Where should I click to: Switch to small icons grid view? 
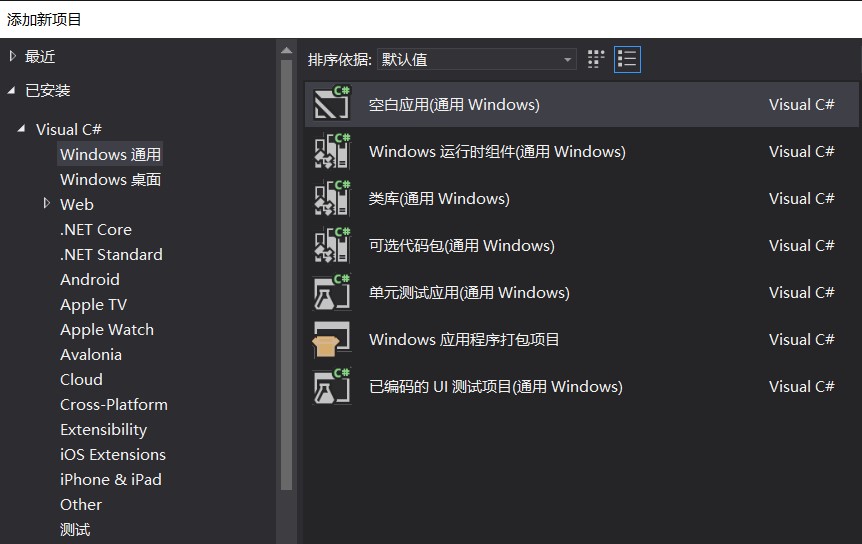tap(596, 59)
